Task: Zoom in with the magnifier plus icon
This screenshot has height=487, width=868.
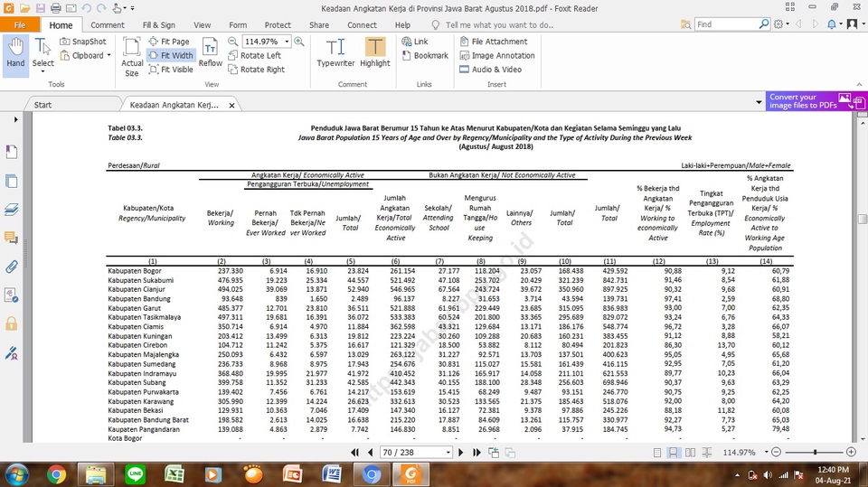Action: 299,42
